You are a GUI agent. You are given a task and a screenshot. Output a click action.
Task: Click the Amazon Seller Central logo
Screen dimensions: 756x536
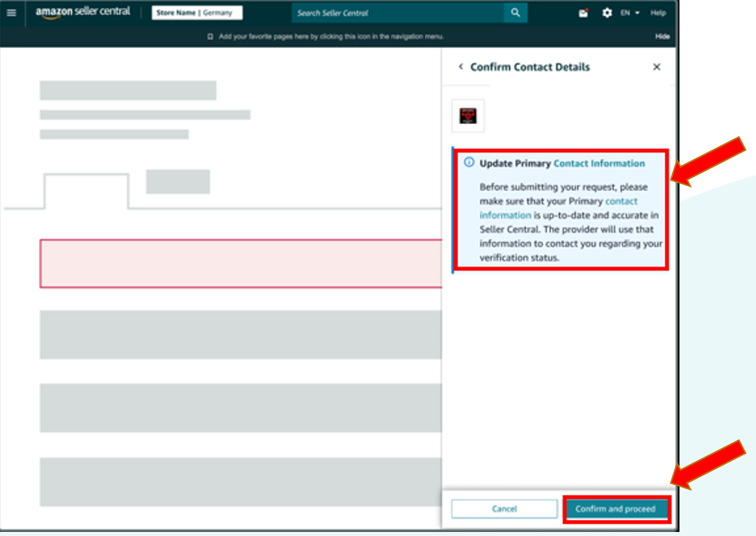tap(83, 13)
